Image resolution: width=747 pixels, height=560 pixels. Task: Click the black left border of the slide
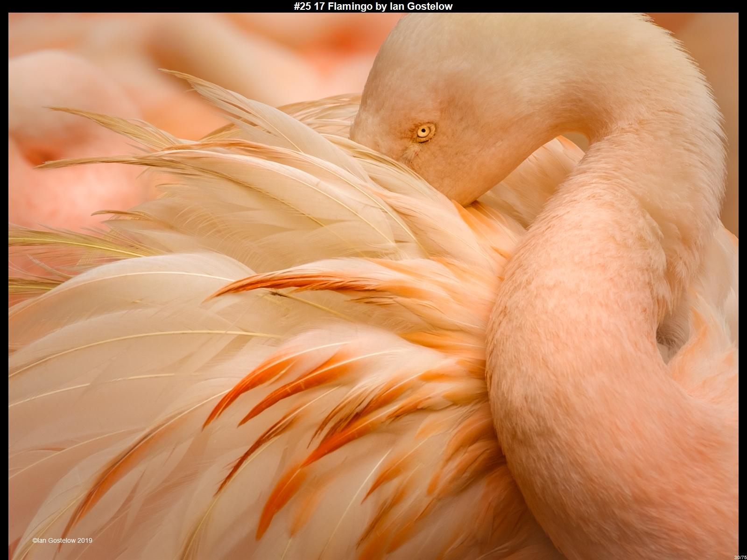coord(4,280)
